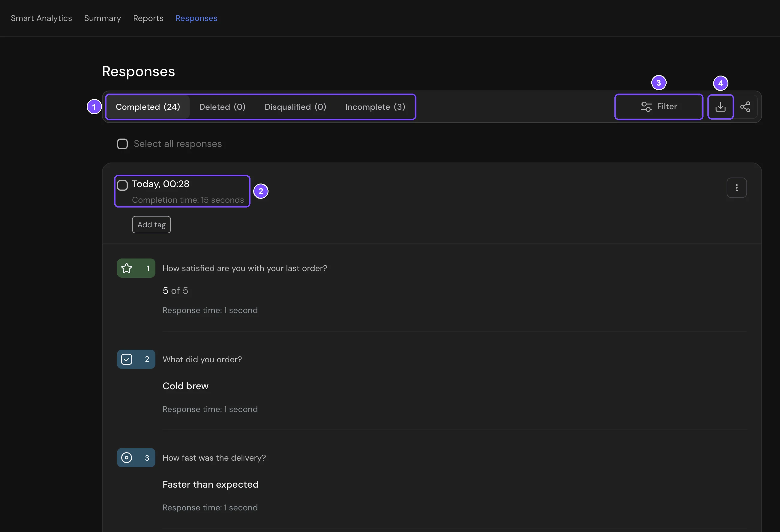Switch to the Deleted (0) tab
This screenshot has height=532, width=780.
coord(222,107)
